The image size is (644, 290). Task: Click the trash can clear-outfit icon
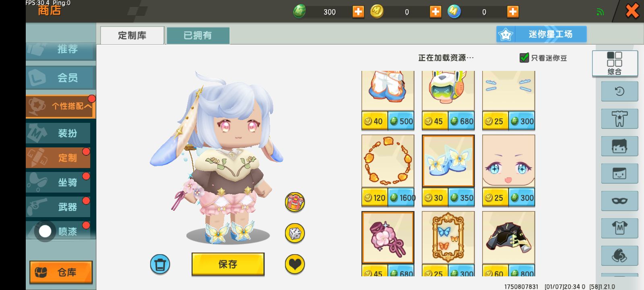point(160,264)
